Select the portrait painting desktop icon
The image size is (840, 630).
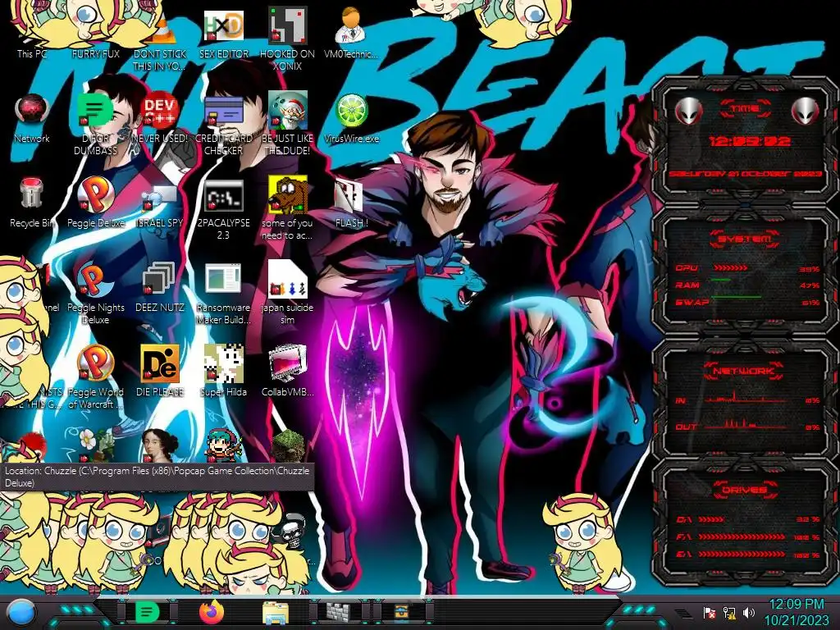pyautogui.click(x=160, y=445)
